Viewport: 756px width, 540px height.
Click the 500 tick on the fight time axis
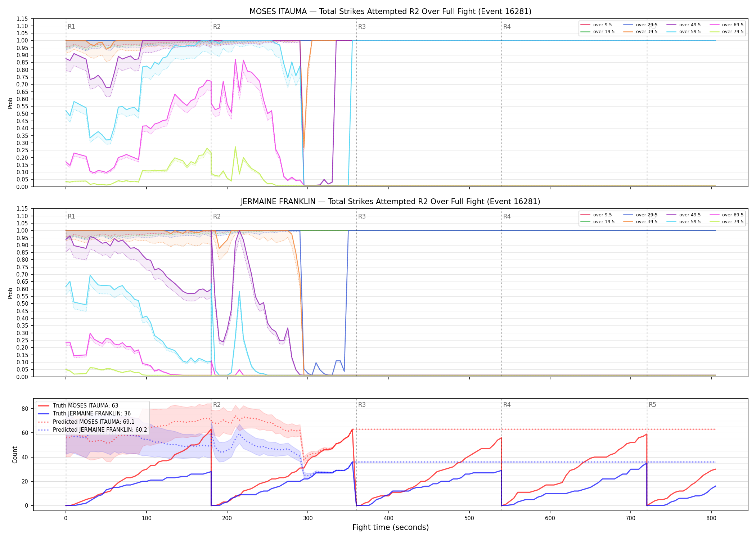[469, 518]
